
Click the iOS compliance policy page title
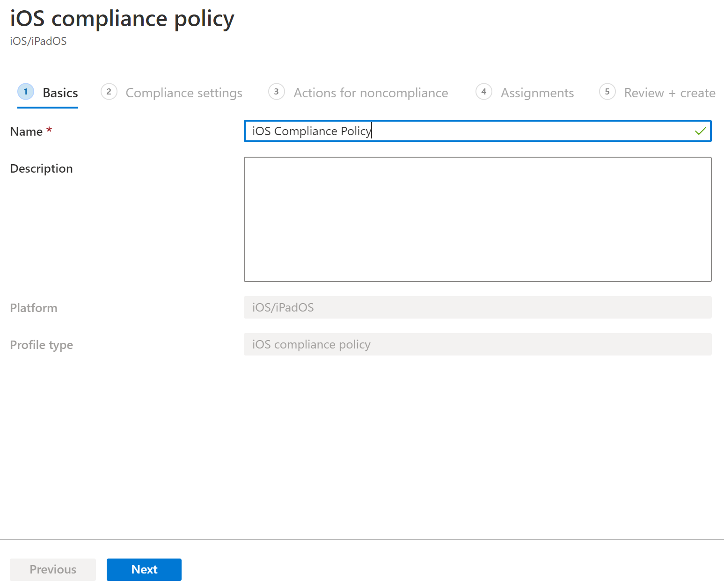[x=122, y=19]
